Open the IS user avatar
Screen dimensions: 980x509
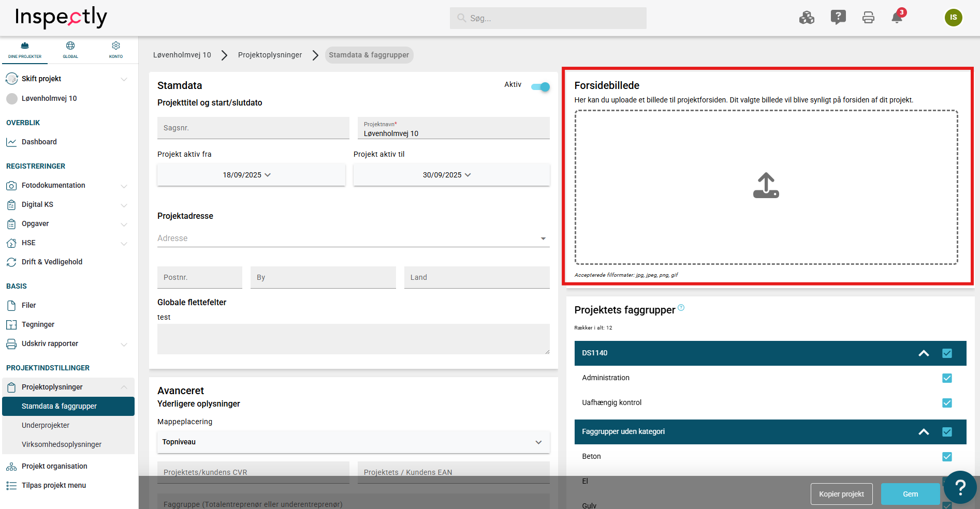pos(953,18)
